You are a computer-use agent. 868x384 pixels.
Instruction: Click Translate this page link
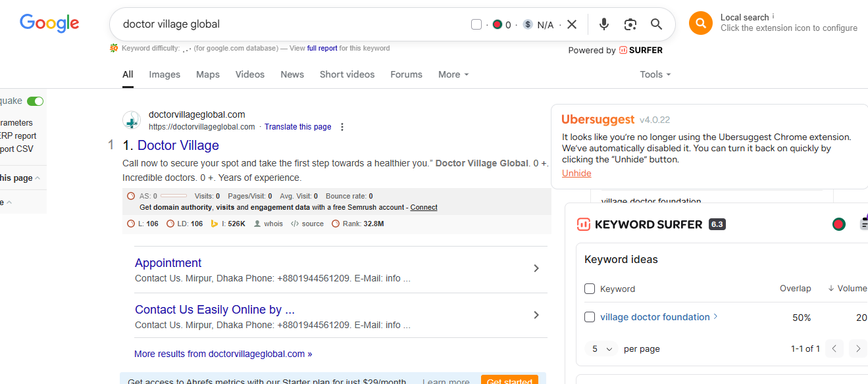coord(298,127)
